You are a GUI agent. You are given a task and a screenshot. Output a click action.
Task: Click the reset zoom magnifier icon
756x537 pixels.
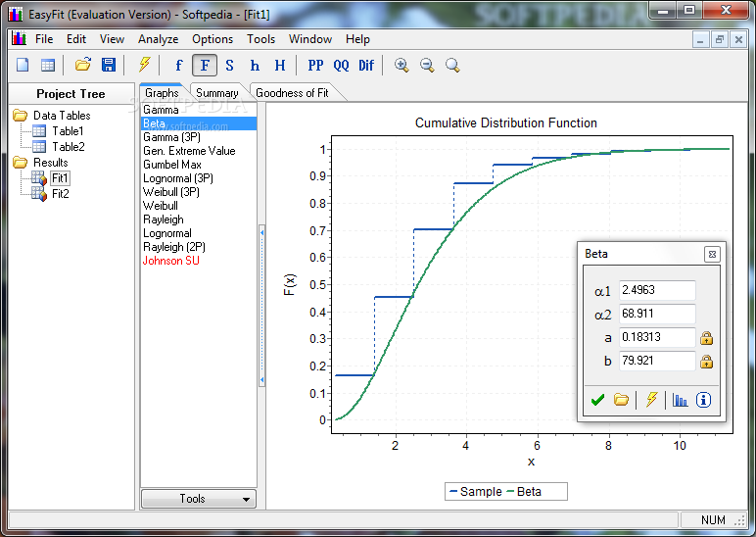[x=452, y=65]
